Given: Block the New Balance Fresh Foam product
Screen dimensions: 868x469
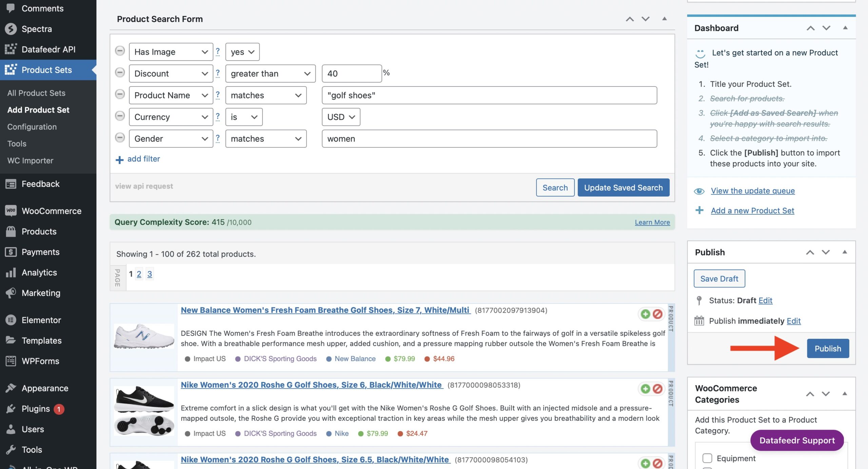Looking at the screenshot, I should (x=657, y=314).
